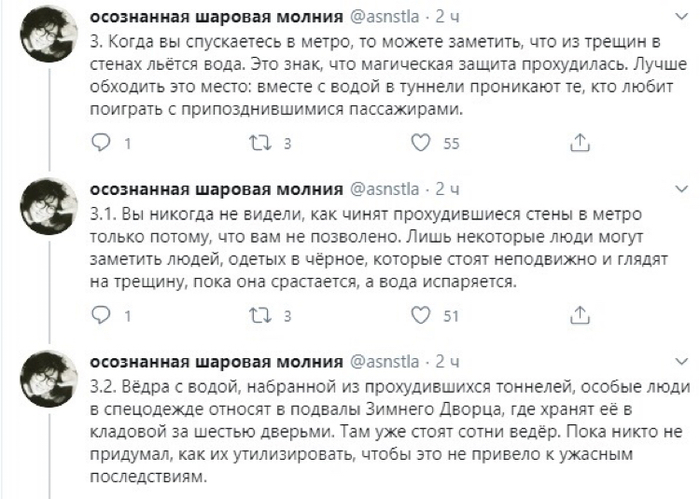700x499 pixels.
Task: Click share icon under the "3.1." tweet
Action: [x=580, y=316]
